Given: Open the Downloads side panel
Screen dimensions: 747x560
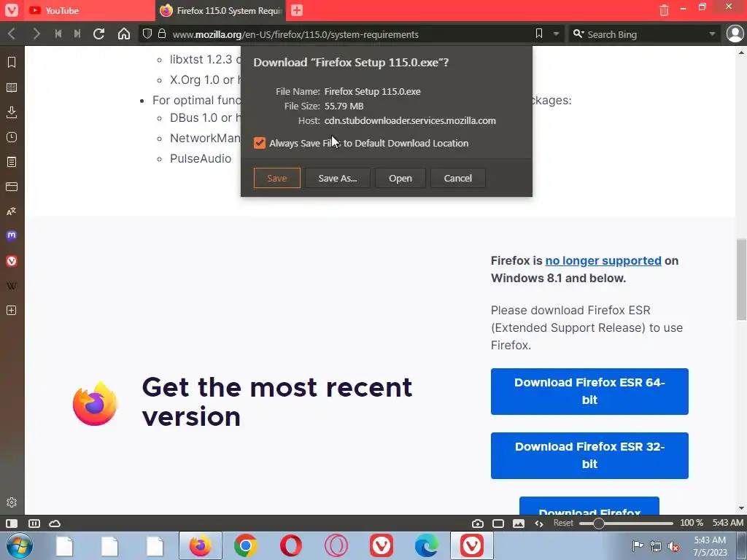Looking at the screenshot, I should click(12, 112).
